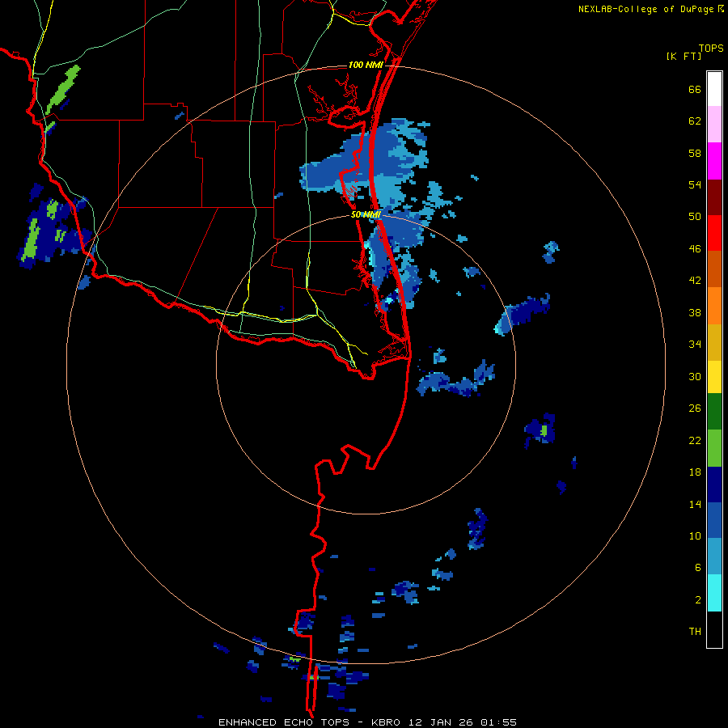Select the 10 legend value
The height and width of the screenshot is (728, 728).
[x=695, y=535]
